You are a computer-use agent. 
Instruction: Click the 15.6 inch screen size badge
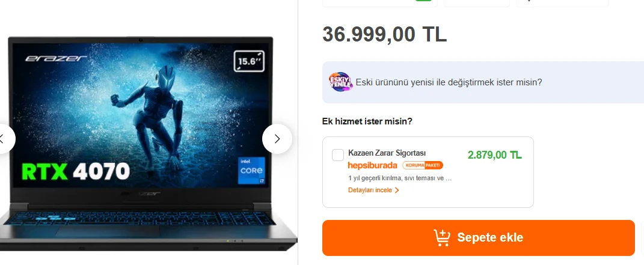point(249,61)
